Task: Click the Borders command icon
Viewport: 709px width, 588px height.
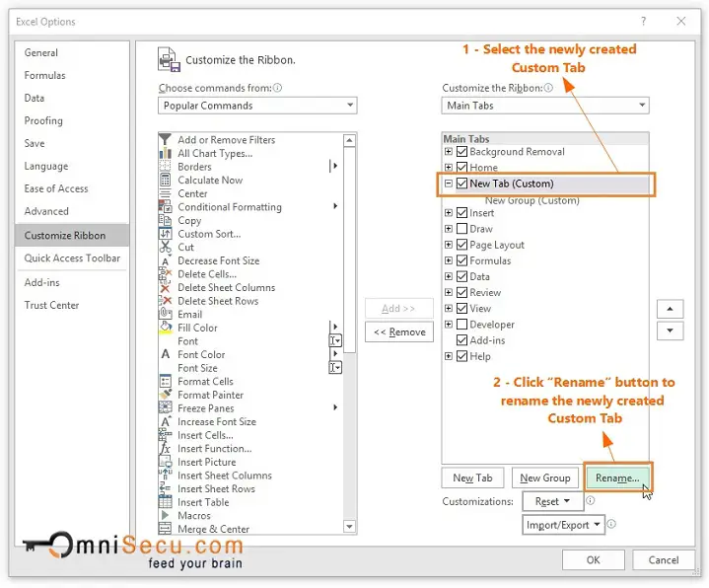Action: [165, 167]
